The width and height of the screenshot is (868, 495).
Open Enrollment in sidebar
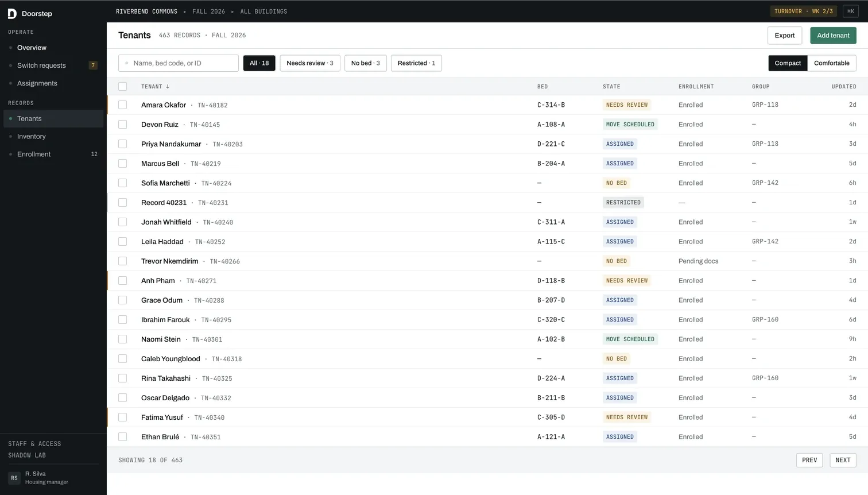click(x=53, y=154)
